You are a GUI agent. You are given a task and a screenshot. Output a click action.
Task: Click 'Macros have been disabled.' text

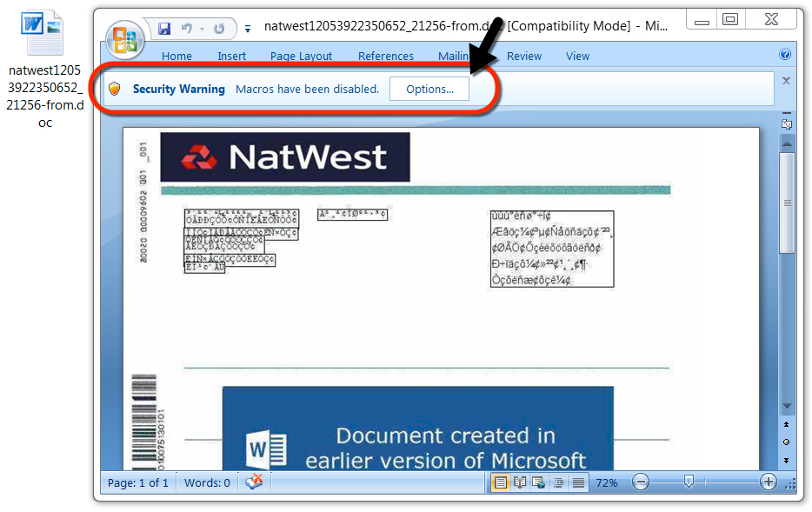click(x=307, y=89)
